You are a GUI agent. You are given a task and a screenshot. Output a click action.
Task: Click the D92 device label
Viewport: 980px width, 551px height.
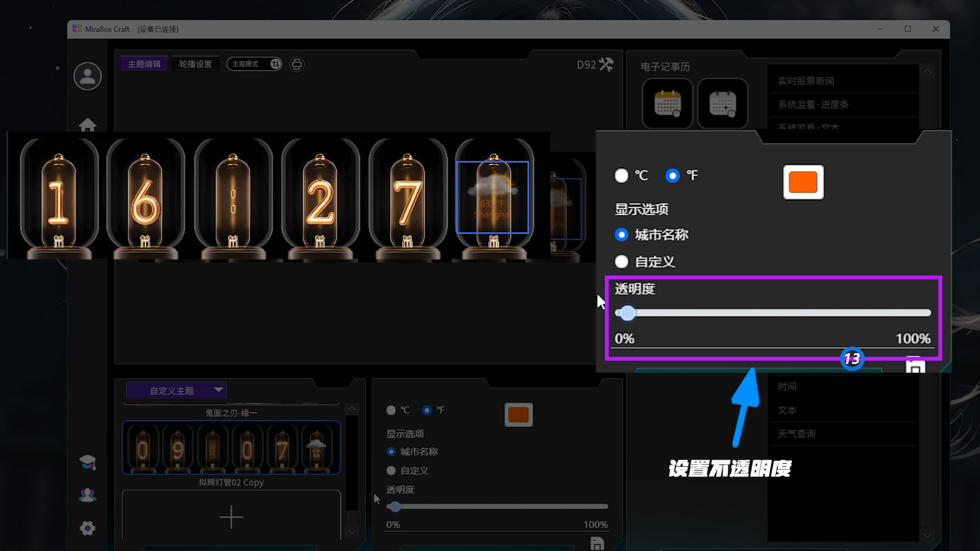pos(586,65)
